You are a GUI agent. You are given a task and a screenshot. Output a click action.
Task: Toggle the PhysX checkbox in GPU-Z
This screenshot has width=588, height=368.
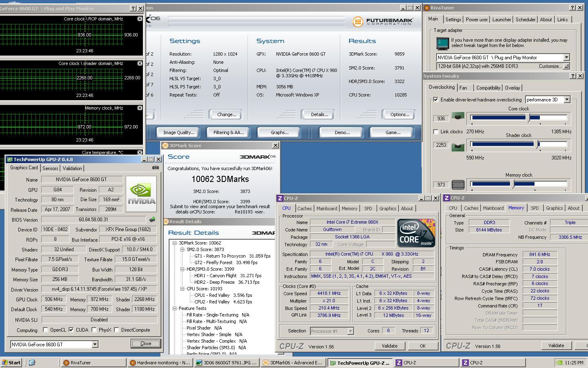(x=94, y=330)
